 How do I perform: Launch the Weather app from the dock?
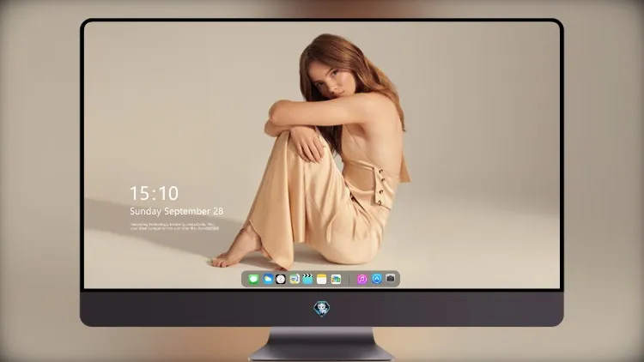[x=267, y=279]
